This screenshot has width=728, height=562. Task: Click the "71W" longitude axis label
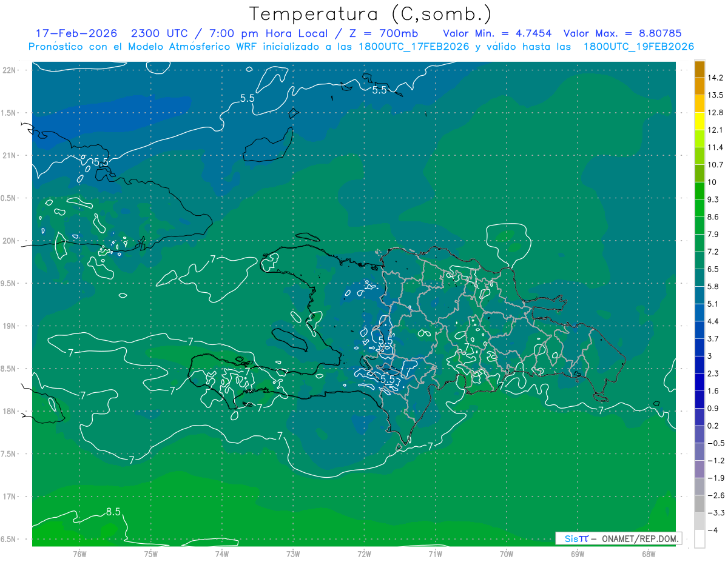click(435, 554)
